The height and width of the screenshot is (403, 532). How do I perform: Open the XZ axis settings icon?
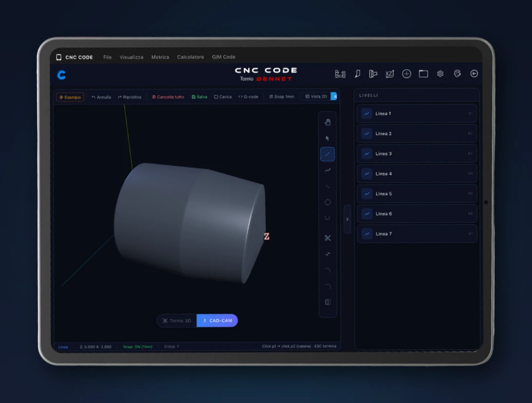[390, 74]
